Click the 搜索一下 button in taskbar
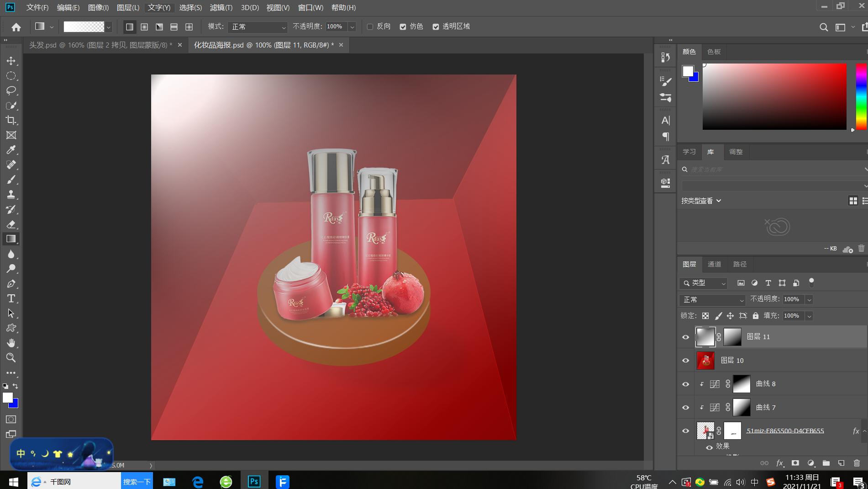 click(x=137, y=482)
